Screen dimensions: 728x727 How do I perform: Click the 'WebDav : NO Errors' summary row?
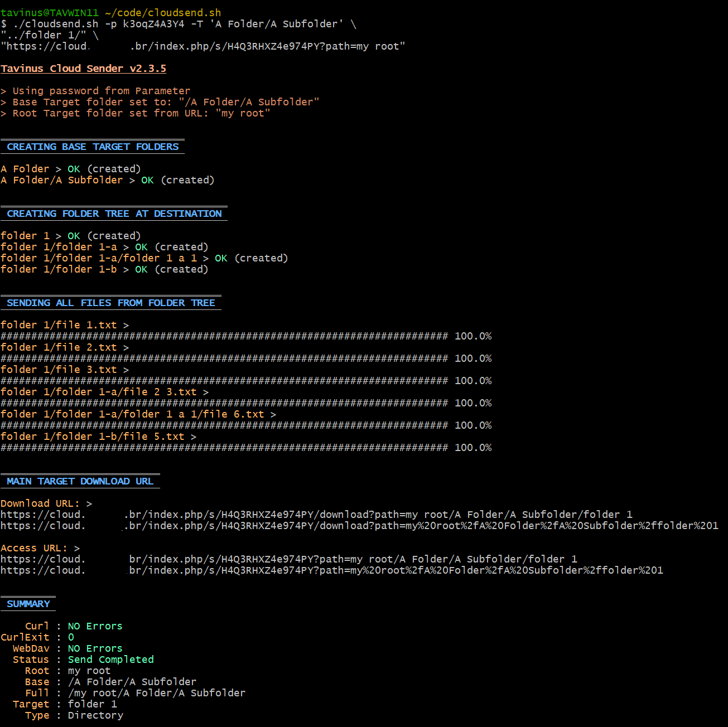(68, 648)
